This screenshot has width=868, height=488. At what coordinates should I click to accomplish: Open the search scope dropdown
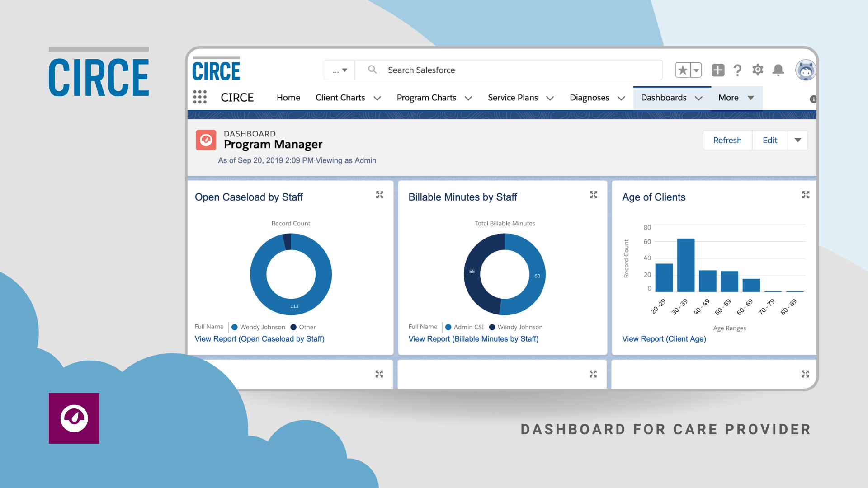[340, 70]
